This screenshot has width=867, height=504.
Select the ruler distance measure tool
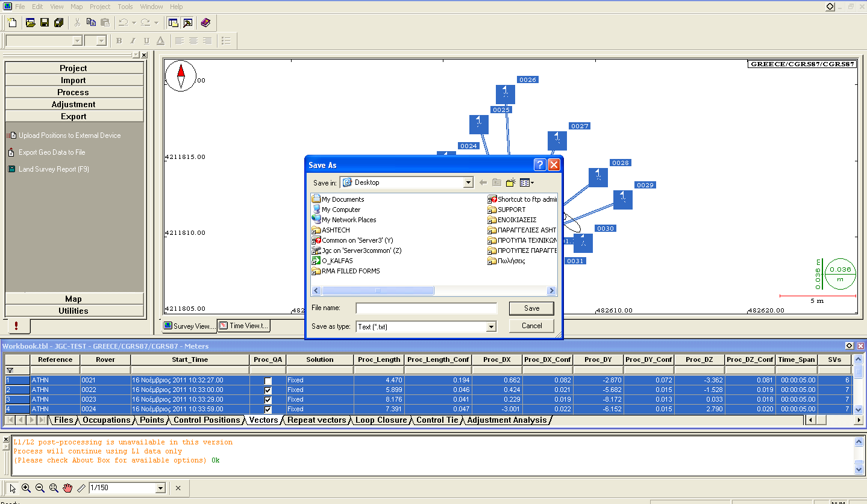[81, 488]
